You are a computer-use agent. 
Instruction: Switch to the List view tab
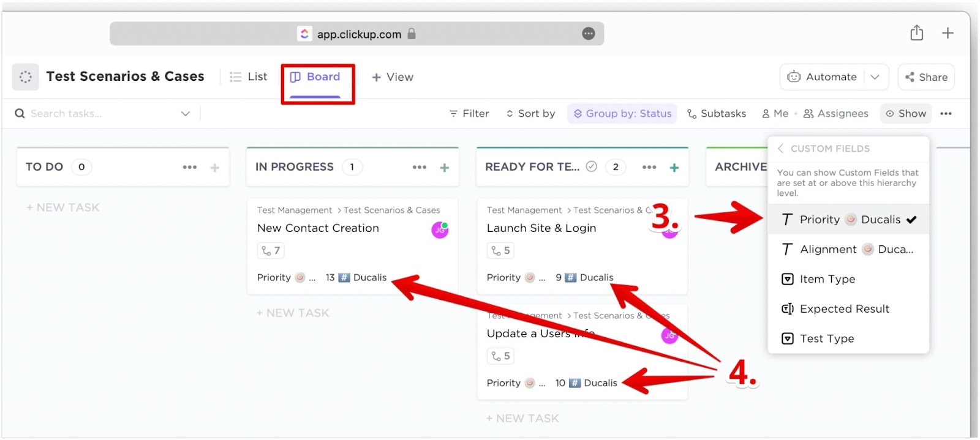(x=249, y=77)
